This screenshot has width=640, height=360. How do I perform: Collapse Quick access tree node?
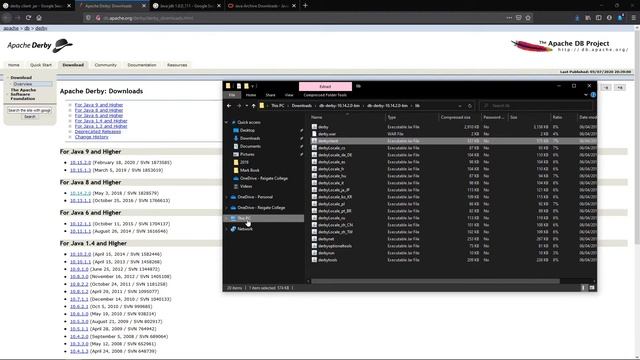point(227,122)
